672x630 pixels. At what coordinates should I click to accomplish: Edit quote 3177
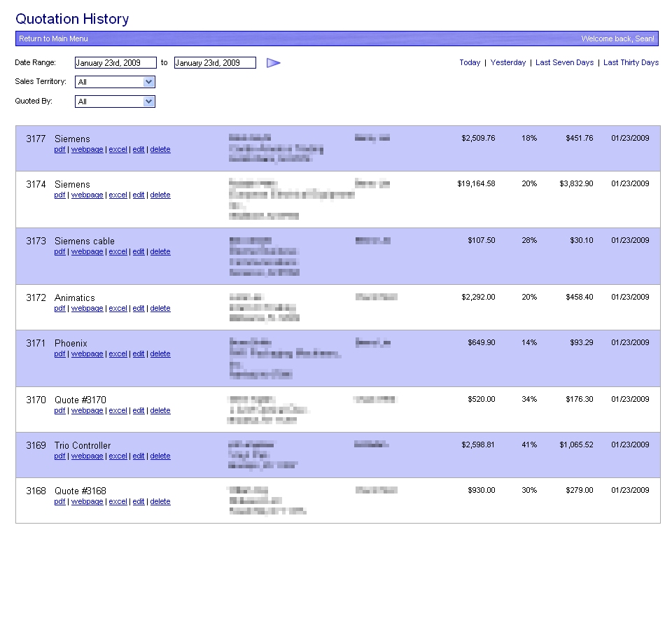139,150
